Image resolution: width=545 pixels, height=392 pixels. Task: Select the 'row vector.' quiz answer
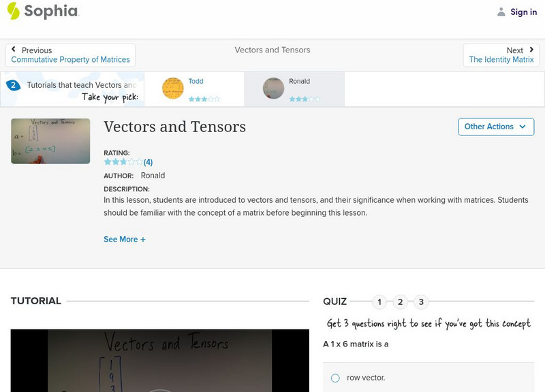[334, 376]
